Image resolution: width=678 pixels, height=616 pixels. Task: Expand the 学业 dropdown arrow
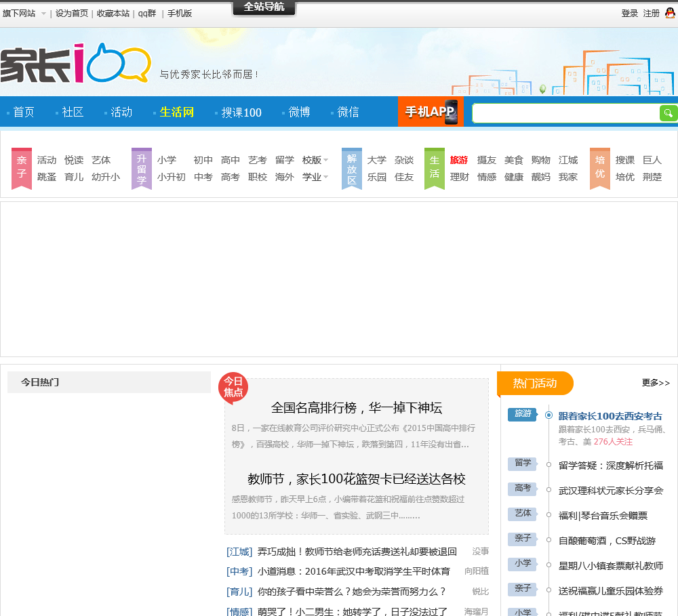pos(326,178)
